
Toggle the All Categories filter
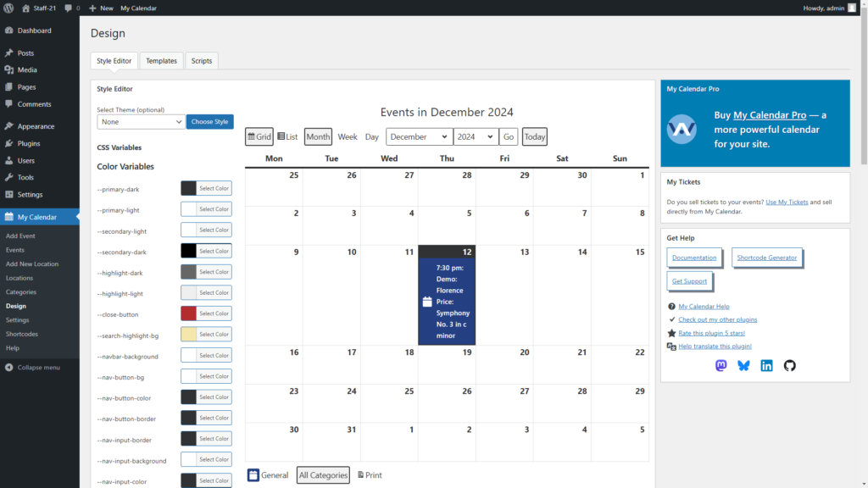click(x=323, y=475)
